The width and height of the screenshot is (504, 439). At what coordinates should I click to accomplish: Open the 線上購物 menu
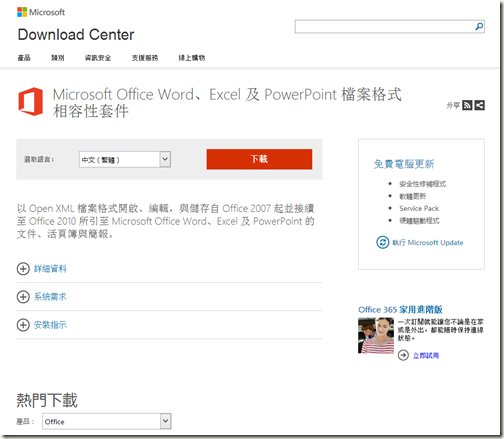point(192,58)
